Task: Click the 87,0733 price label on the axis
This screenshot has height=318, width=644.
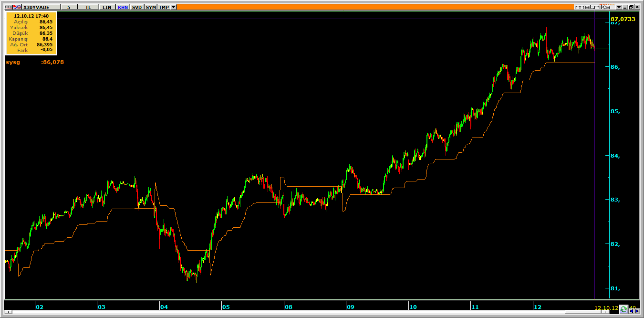Action: click(623, 19)
